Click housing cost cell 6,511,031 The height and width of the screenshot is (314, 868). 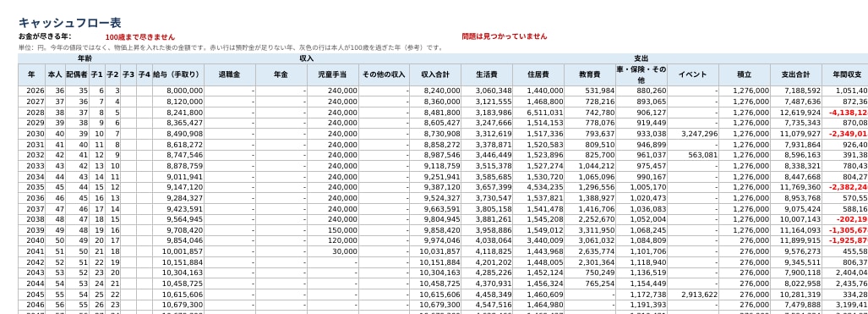[x=538, y=113]
